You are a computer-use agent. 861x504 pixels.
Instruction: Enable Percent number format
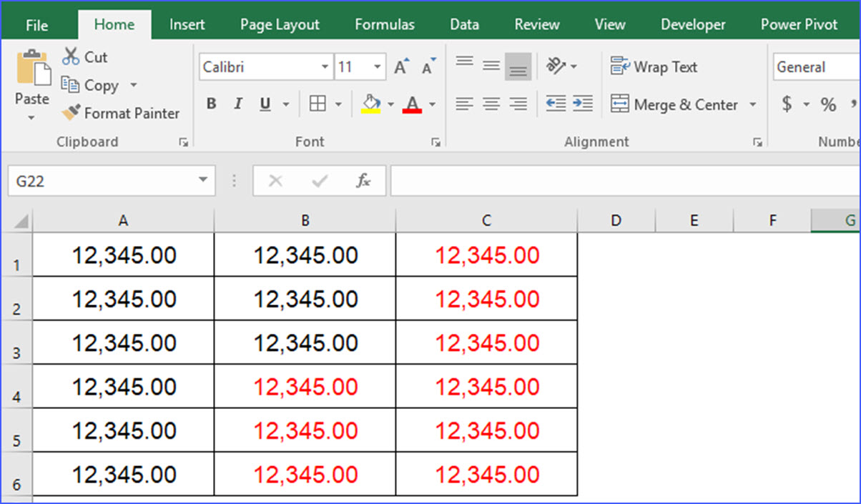pyautogui.click(x=827, y=104)
